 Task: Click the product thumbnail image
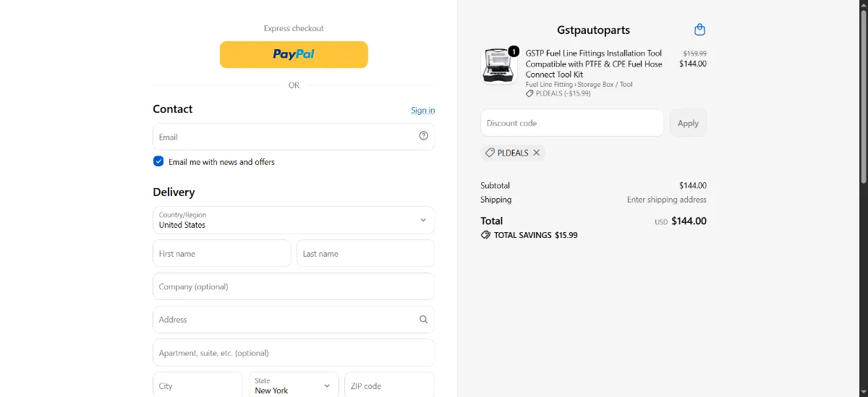coord(500,67)
